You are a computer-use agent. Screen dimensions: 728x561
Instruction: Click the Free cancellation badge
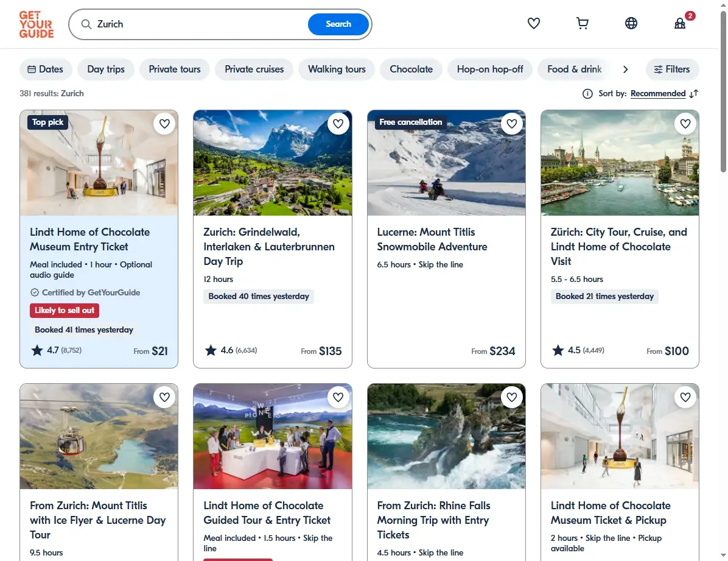click(410, 122)
